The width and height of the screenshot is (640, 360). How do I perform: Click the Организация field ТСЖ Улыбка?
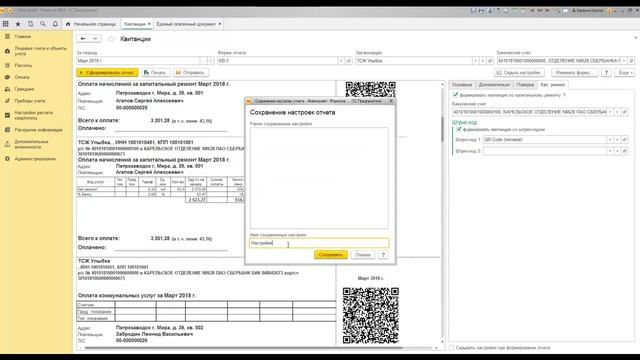(413, 61)
